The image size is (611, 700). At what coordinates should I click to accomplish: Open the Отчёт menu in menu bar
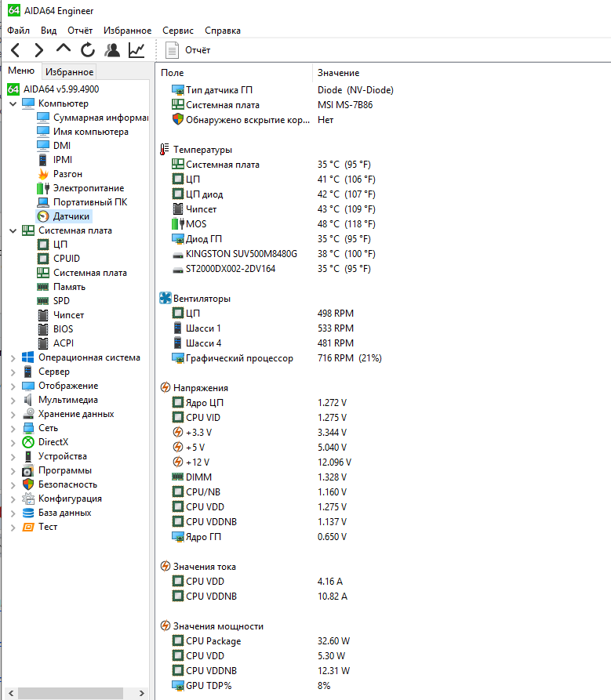80,31
